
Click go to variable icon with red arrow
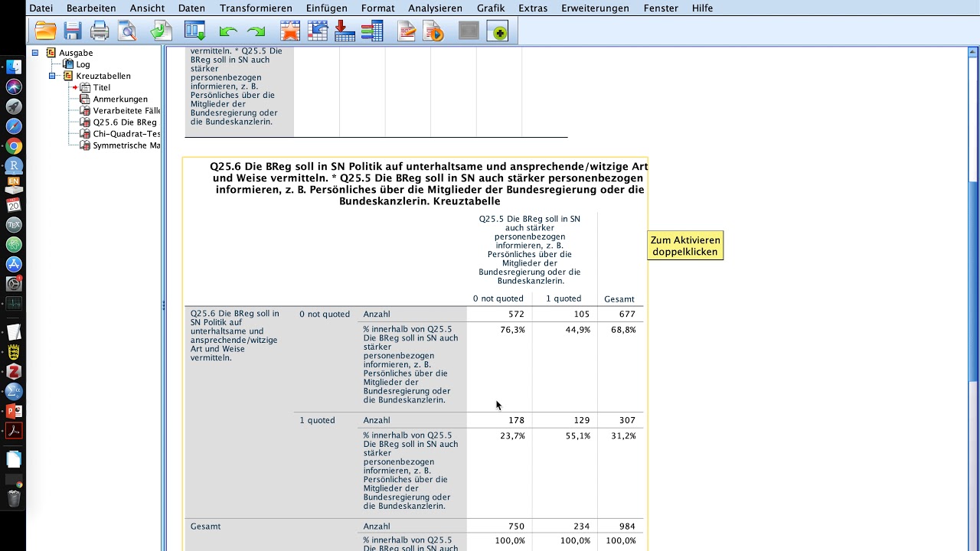tap(345, 31)
